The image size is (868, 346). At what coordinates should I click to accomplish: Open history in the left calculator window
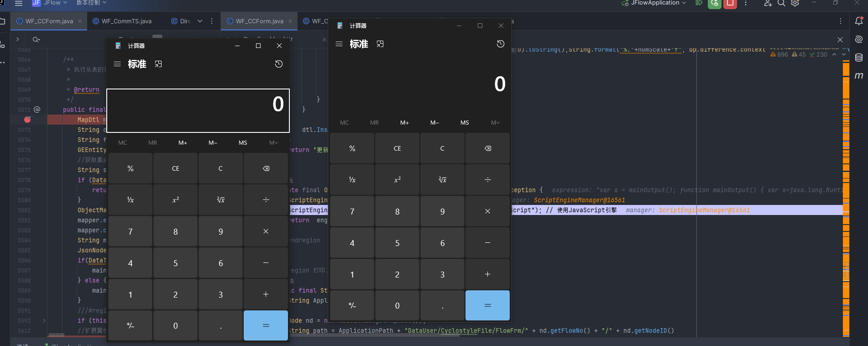point(279,64)
